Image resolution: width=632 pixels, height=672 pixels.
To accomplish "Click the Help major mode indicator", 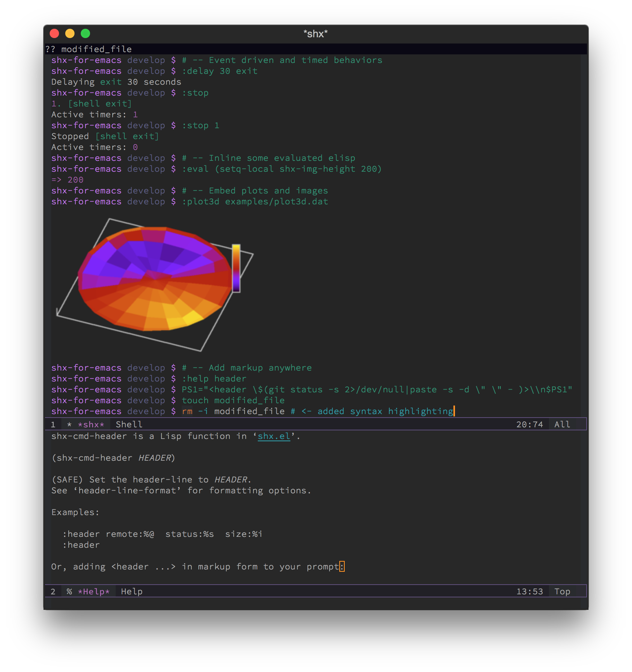I will pos(132,592).
